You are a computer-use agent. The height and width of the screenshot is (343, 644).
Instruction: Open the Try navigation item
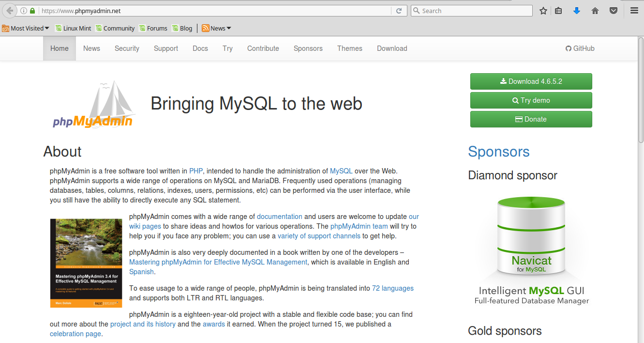[227, 48]
